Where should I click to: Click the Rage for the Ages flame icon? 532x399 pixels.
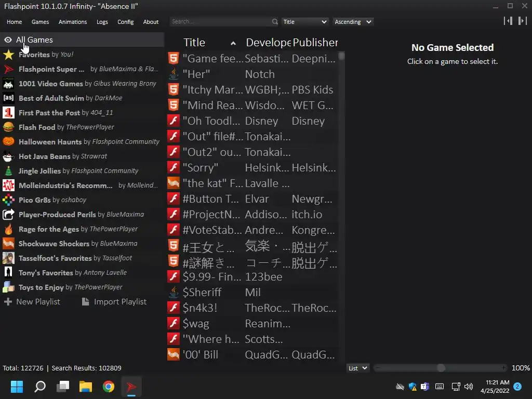click(8, 229)
